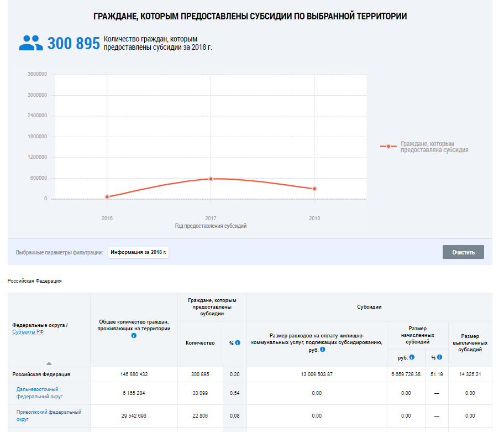The image size is (504, 432).
Task: Click info icon beside accrued subsidies 'руб.'
Action: coord(412,357)
